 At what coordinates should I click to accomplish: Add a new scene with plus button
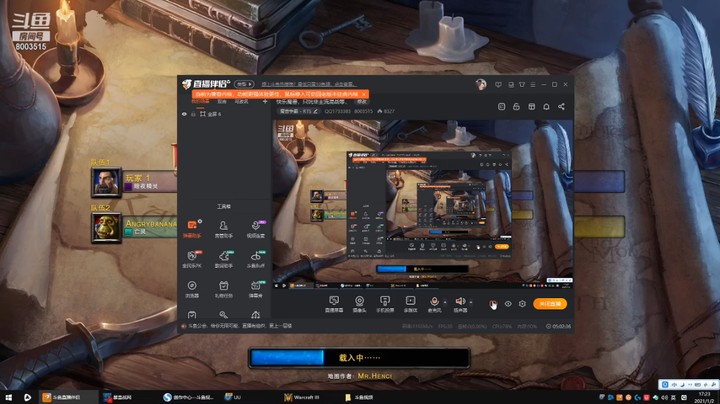(265, 101)
